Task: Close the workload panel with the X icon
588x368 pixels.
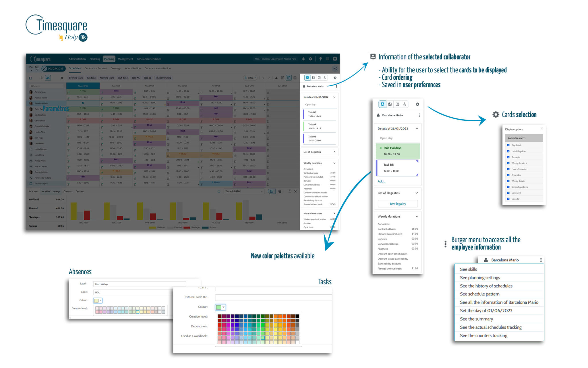Action: pyautogui.click(x=295, y=191)
